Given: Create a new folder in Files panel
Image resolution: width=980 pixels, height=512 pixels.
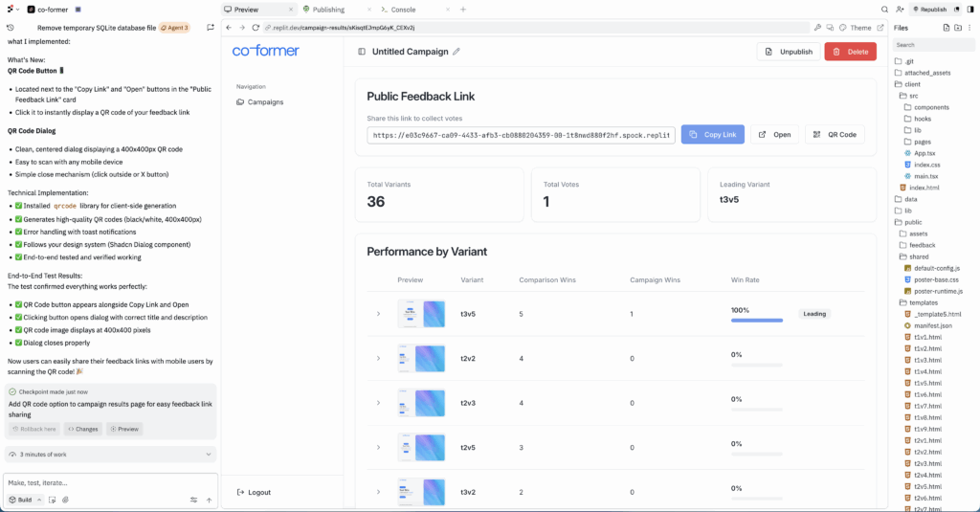Looking at the screenshot, I should tap(958, 28).
